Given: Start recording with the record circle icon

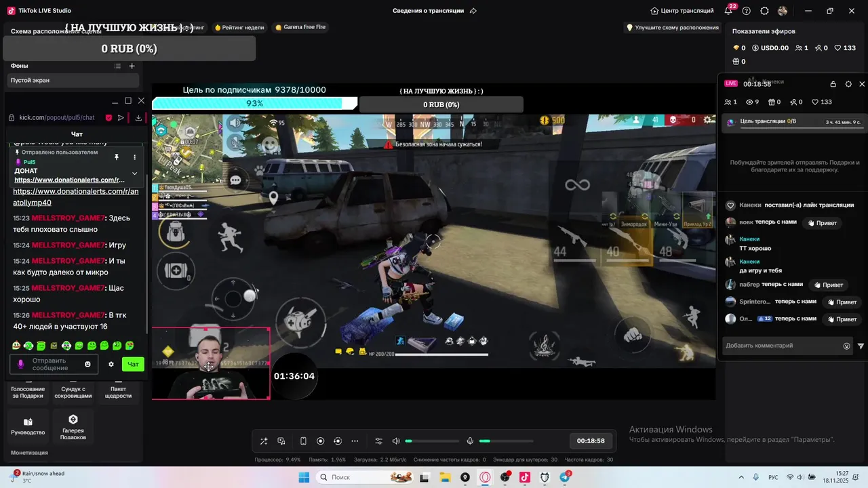Looking at the screenshot, I should (321, 441).
